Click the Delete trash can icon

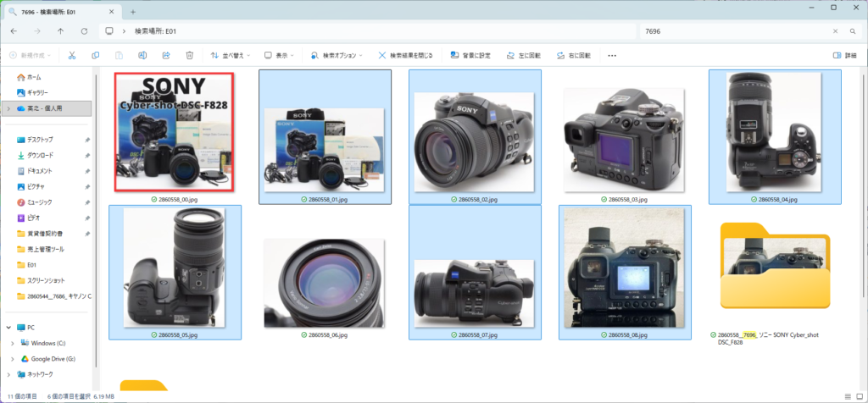click(189, 55)
